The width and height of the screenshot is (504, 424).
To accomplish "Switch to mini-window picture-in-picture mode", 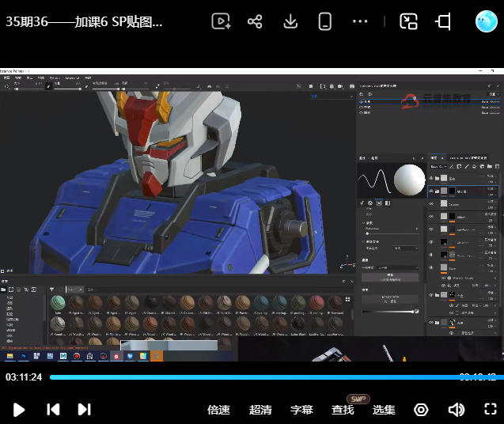I will click(x=408, y=21).
